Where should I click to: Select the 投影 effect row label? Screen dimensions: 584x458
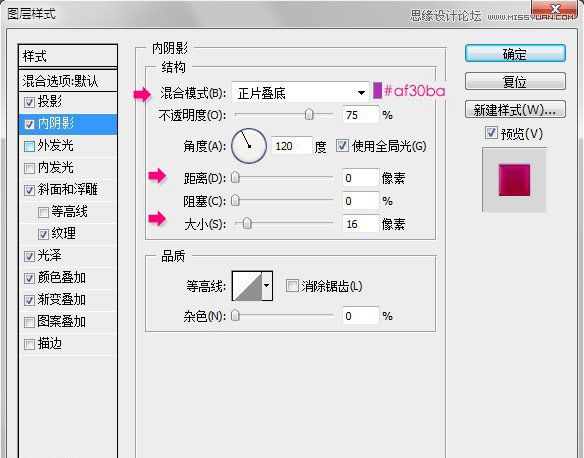tap(50, 101)
